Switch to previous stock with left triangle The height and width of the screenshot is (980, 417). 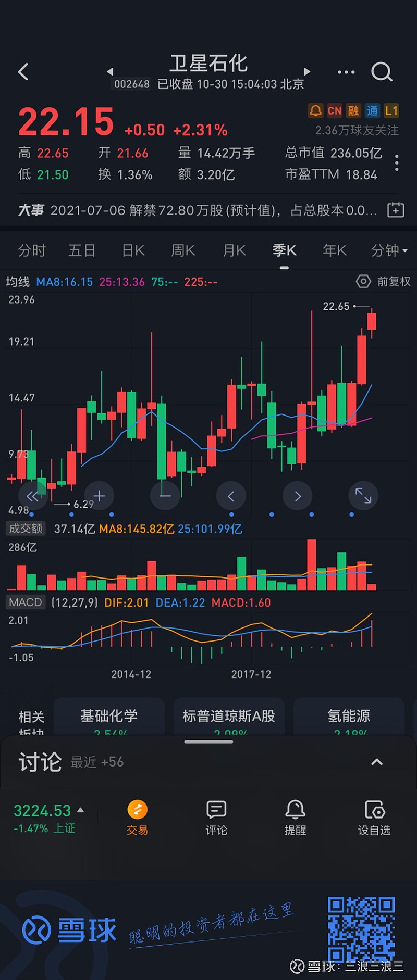[110, 72]
